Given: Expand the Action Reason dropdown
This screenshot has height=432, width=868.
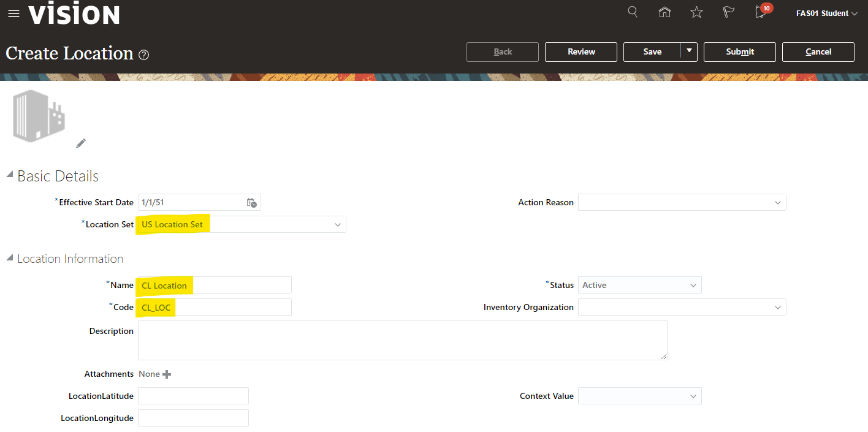Looking at the screenshot, I should point(777,203).
